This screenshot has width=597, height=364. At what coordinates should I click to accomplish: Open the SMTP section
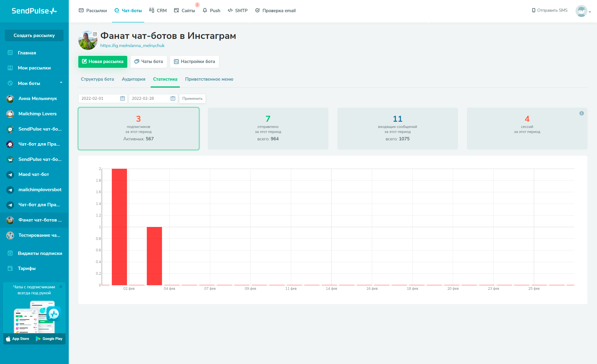pyautogui.click(x=238, y=11)
